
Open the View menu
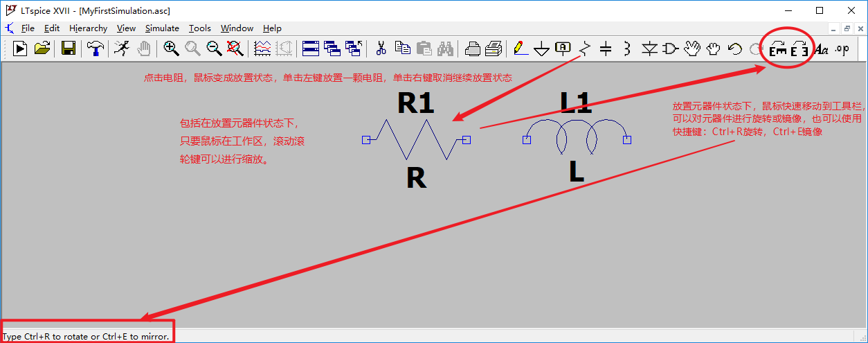(127, 28)
